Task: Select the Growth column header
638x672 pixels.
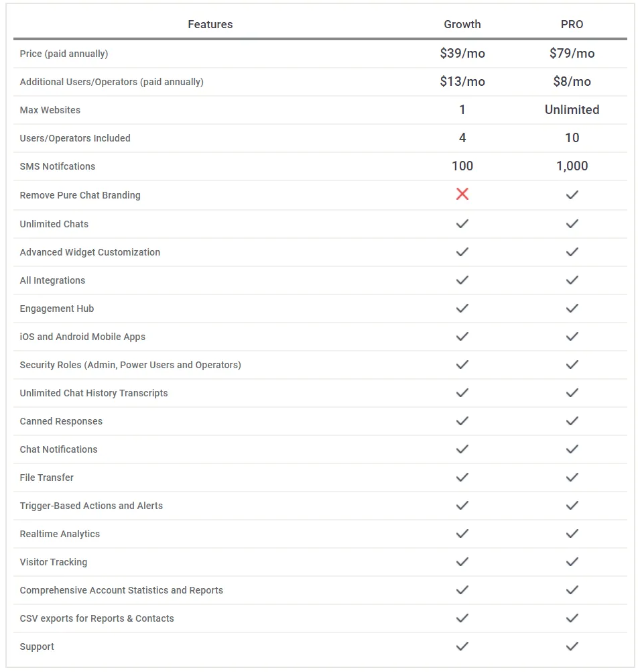Action: click(x=462, y=24)
